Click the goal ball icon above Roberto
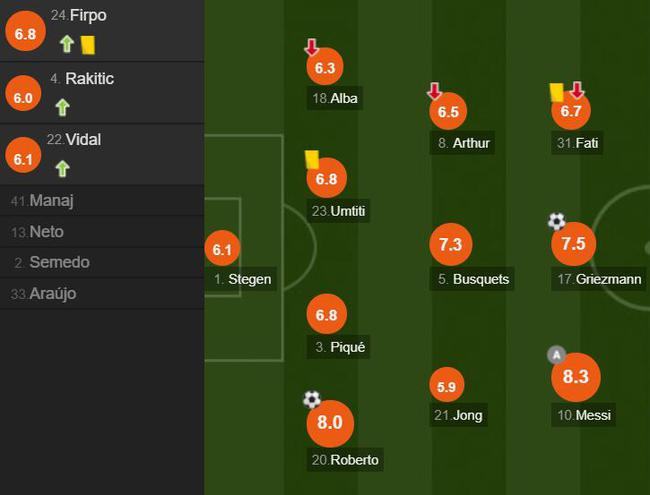The image size is (650, 495). point(312,400)
